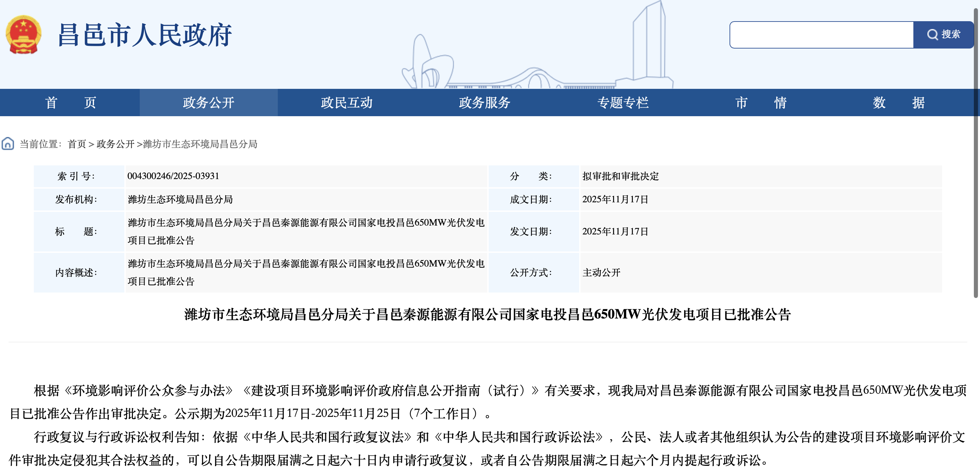Click the 搜索 search button

(x=943, y=35)
